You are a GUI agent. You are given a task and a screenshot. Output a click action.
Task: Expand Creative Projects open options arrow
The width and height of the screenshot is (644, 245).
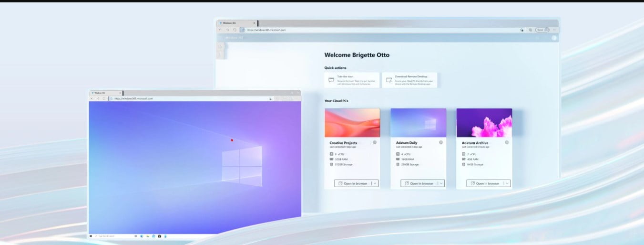(x=375, y=183)
